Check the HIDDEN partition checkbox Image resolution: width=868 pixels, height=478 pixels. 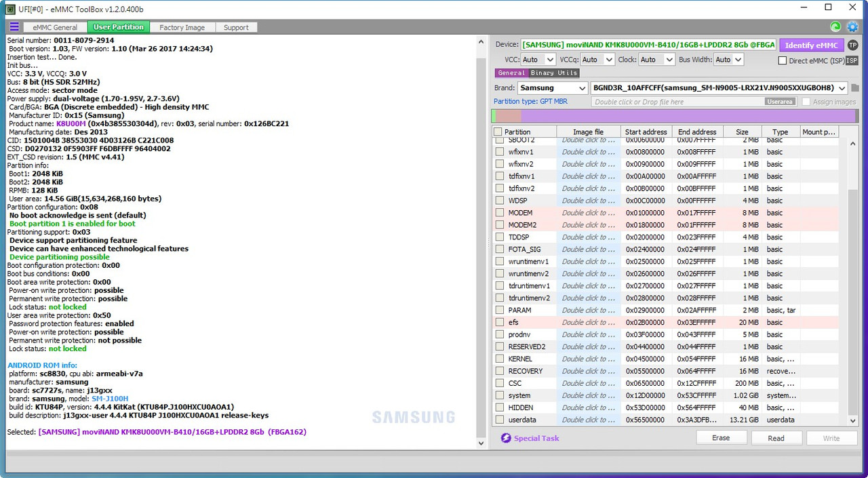(500, 408)
